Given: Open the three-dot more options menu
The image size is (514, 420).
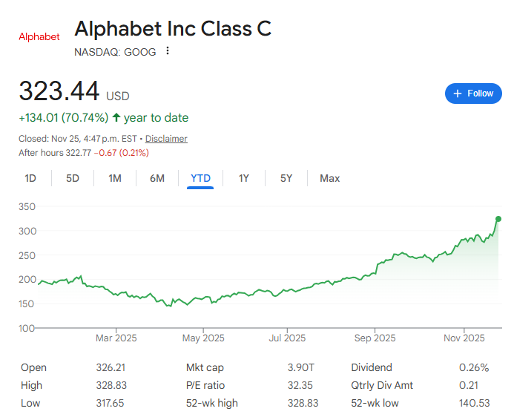Looking at the screenshot, I should (168, 51).
